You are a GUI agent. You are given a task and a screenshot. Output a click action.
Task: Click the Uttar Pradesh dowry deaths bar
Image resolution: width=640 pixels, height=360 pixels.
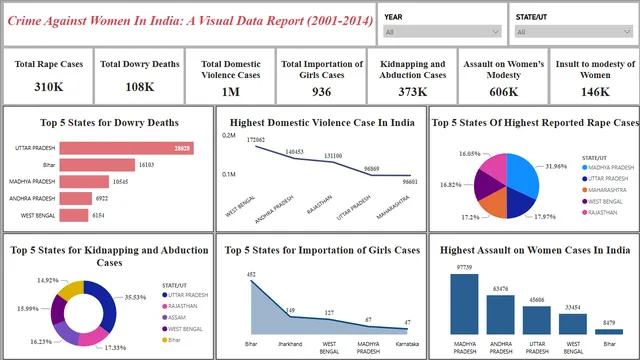pyautogui.click(x=127, y=148)
